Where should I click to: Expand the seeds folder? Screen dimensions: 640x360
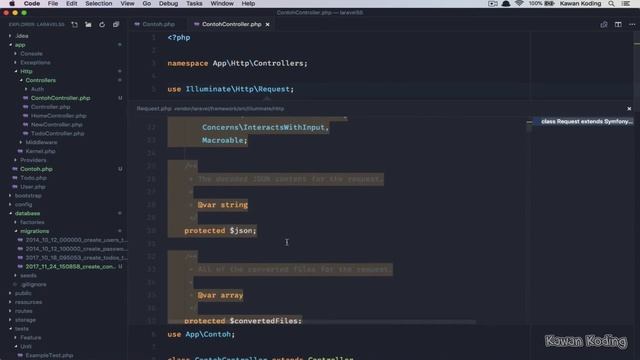[x=28, y=276]
